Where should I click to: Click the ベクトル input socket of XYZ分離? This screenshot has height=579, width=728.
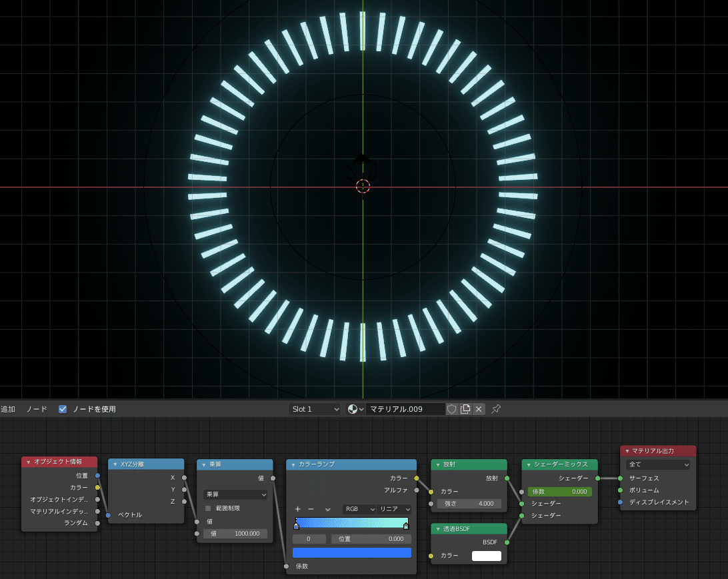[x=108, y=515]
